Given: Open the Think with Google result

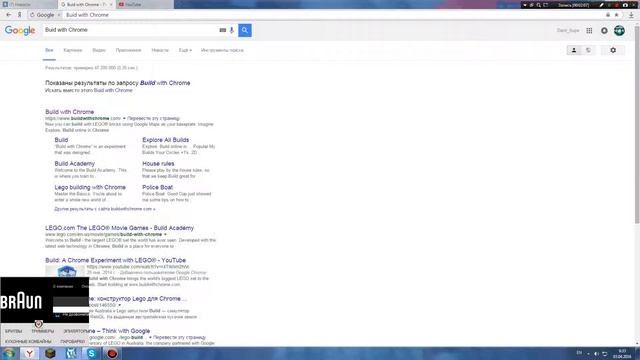Looking at the screenshot, I should (x=119, y=331).
